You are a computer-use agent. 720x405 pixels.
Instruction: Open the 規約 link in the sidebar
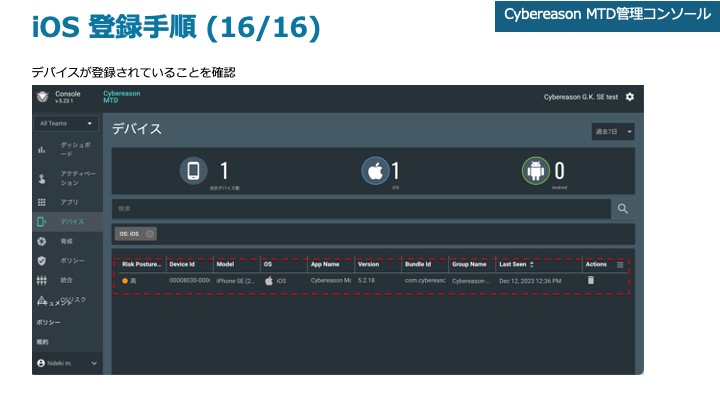[x=42, y=342]
